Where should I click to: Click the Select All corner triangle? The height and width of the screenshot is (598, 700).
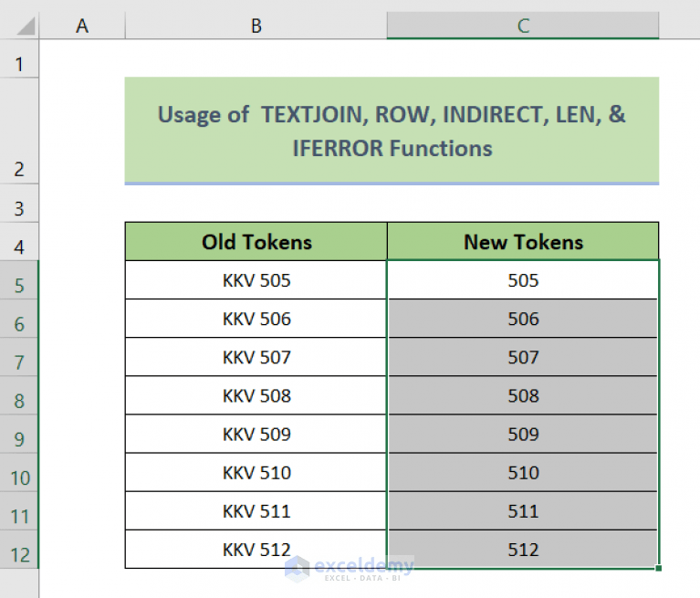(x=26, y=26)
